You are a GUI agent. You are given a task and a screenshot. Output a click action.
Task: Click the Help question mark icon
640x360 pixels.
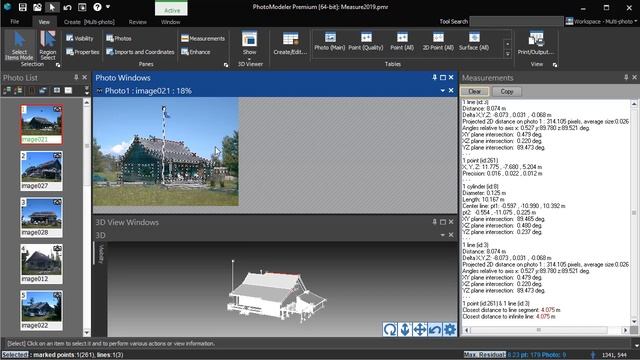[x=97, y=7]
